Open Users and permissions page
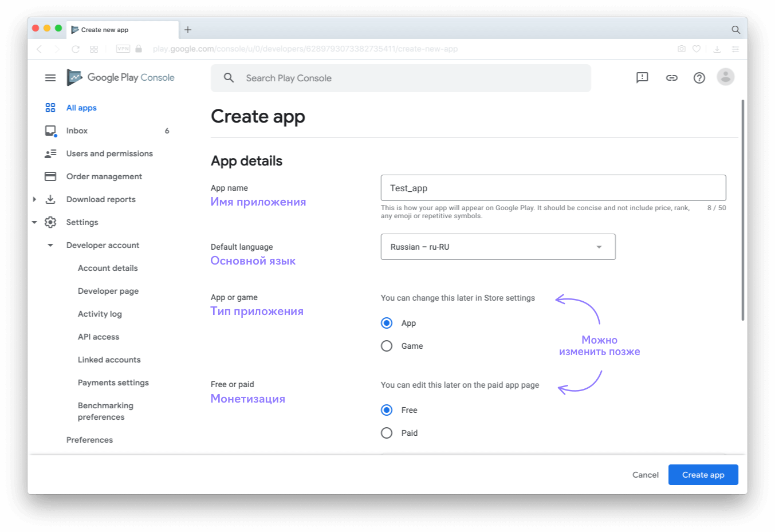 pyautogui.click(x=109, y=153)
